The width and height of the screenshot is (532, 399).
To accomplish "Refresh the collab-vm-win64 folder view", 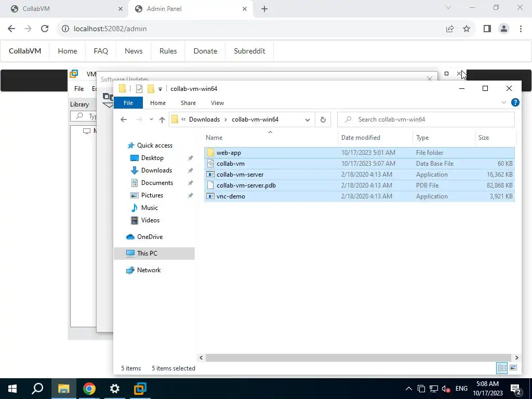I will click(323, 119).
